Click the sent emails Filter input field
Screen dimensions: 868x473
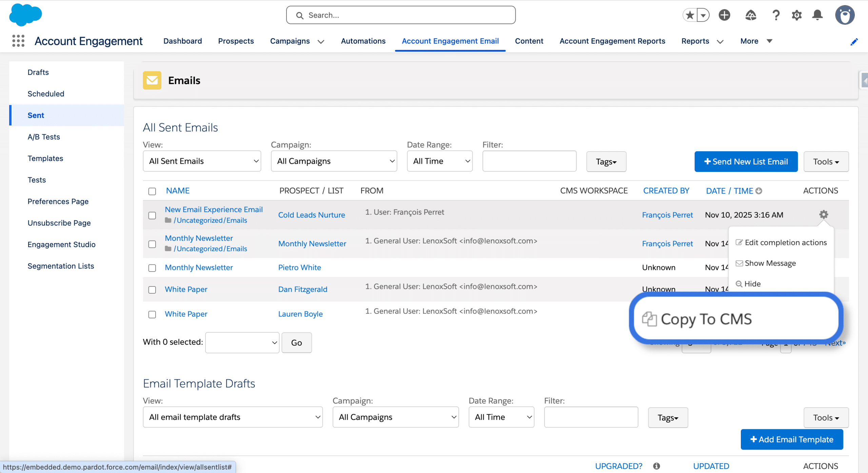pyautogui.click(x=529, y=161)
